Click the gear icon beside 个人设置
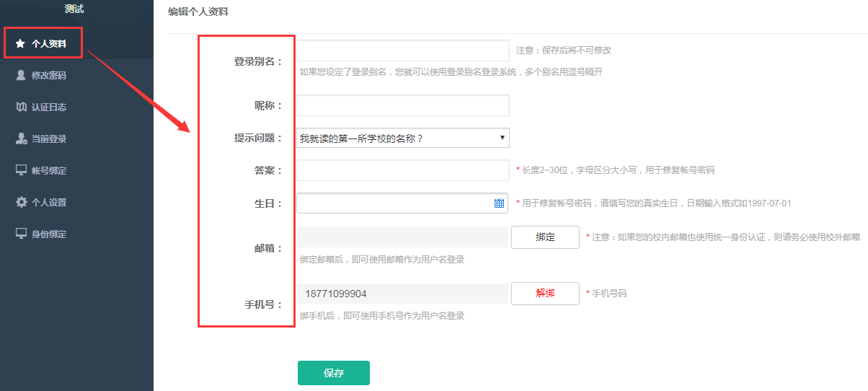Image resolution: width=868 pixels, height=391 pixels. (x=21, y=202)
